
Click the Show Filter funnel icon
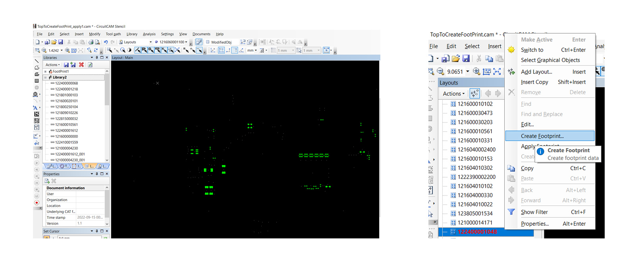(511, 212)
